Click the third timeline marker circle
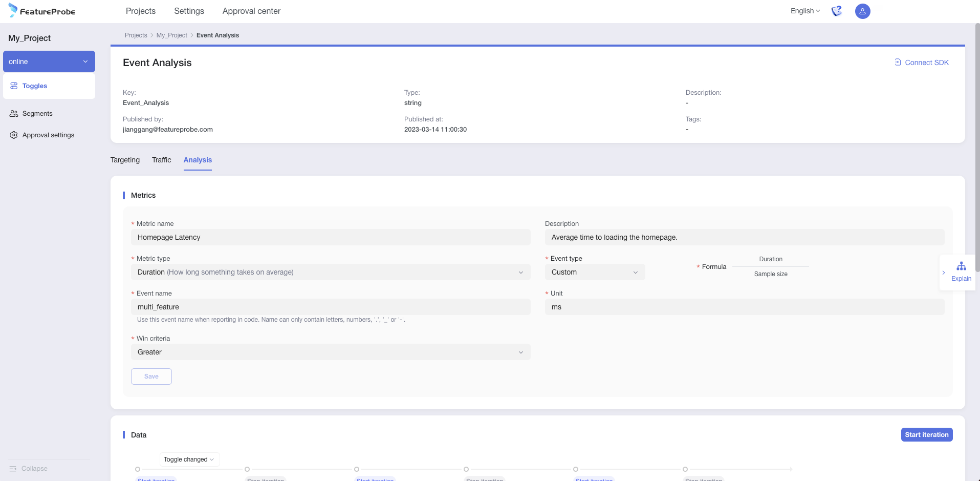Image resolution: width=980 pixels, height=481 pixels. point(357,469)
